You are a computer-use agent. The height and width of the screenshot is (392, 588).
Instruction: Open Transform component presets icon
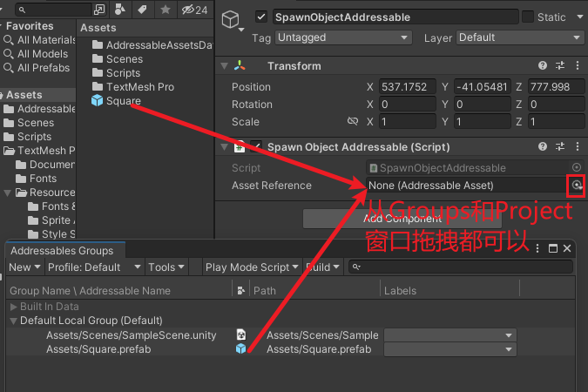[x=560, y=66]
